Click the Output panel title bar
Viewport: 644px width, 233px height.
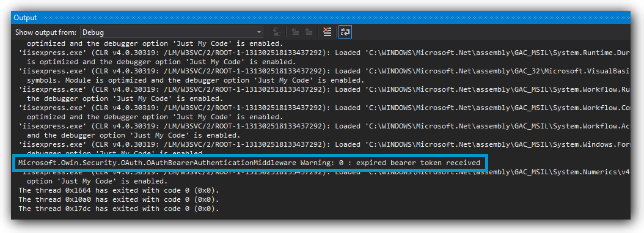click(x=320, y=18)
